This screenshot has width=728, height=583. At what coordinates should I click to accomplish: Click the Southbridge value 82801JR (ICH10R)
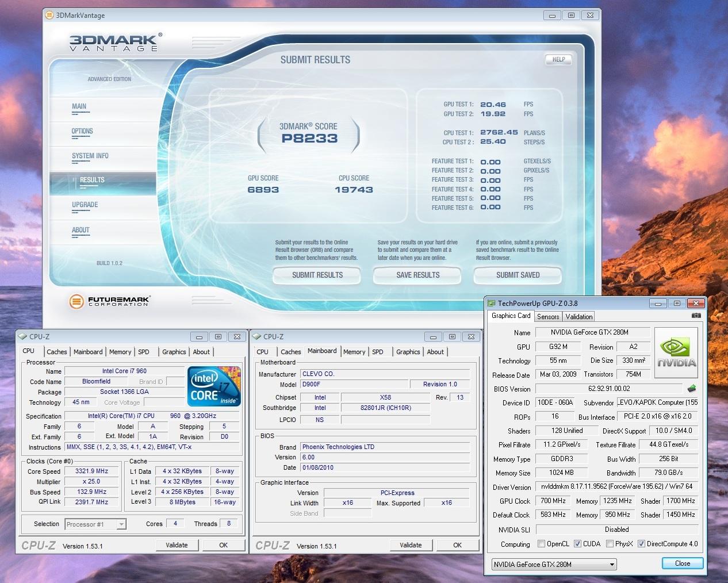pyautogui.click(x=385, y=408)
